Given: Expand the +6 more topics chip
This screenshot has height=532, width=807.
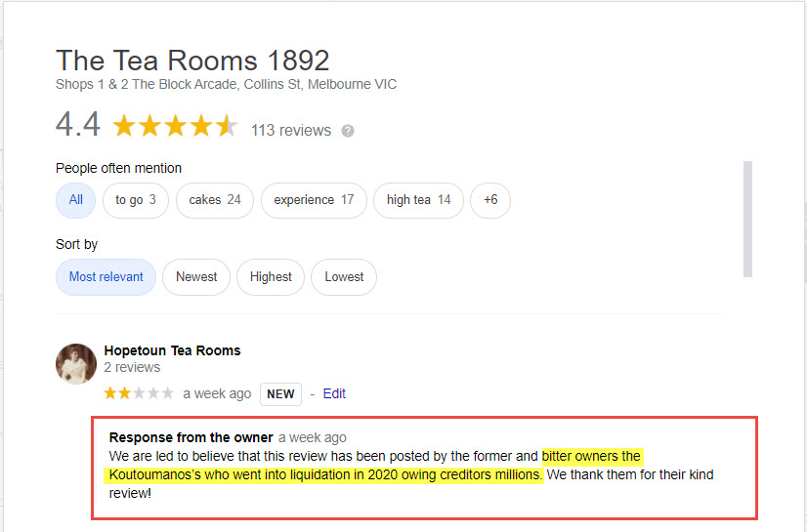Looking at the screenshot, I should pos(490,200).
